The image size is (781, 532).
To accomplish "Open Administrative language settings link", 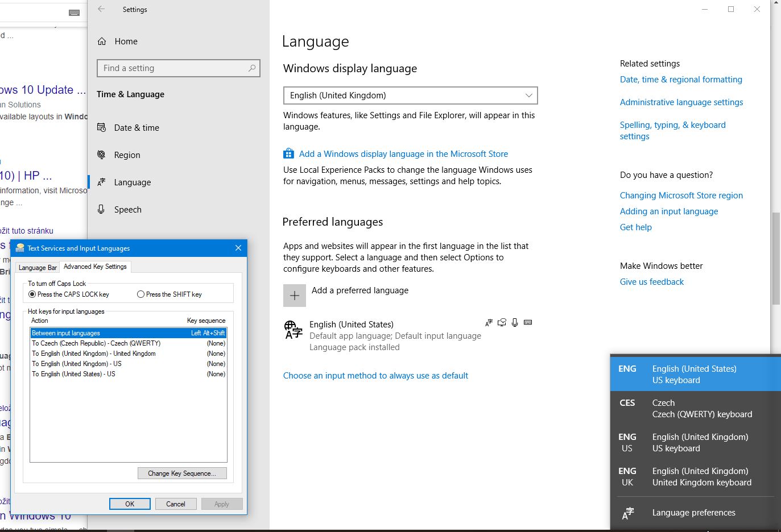I will [681, 102].
